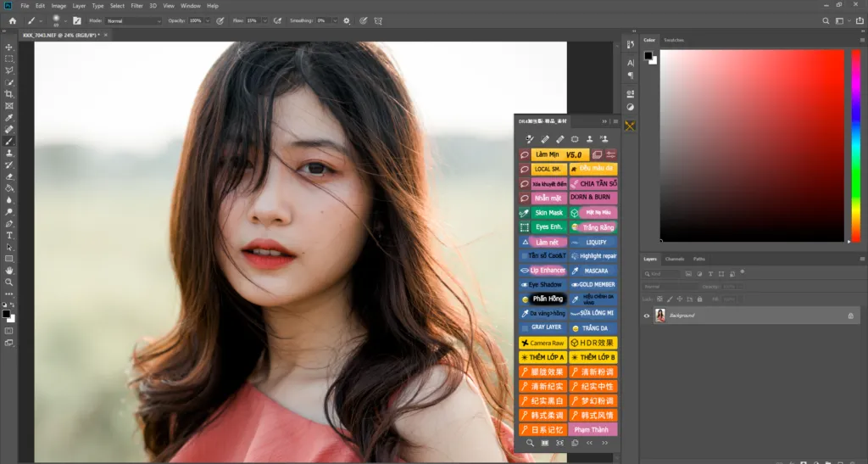Select the Zoom tool in toolbar
Viewport: 868px width, 464px height.
coord(9,282)
